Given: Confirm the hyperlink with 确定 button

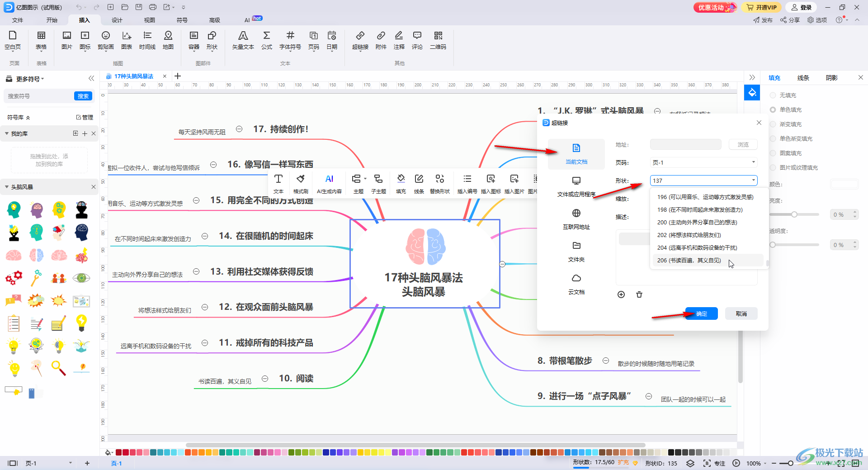Looking at the screenshot, I should [702, 313].
